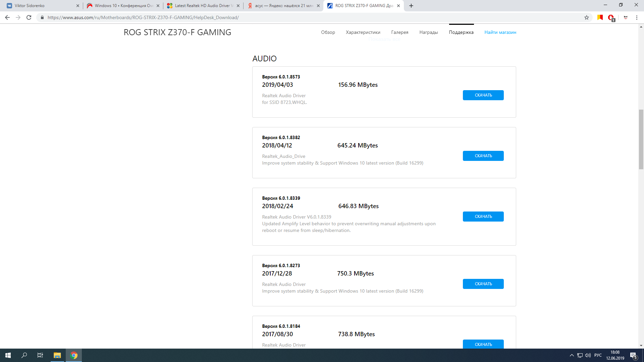The height and width of the screenshot is (362, 644).
Task: Click the browser reload page icon
Action: click(x=29, y=17)
